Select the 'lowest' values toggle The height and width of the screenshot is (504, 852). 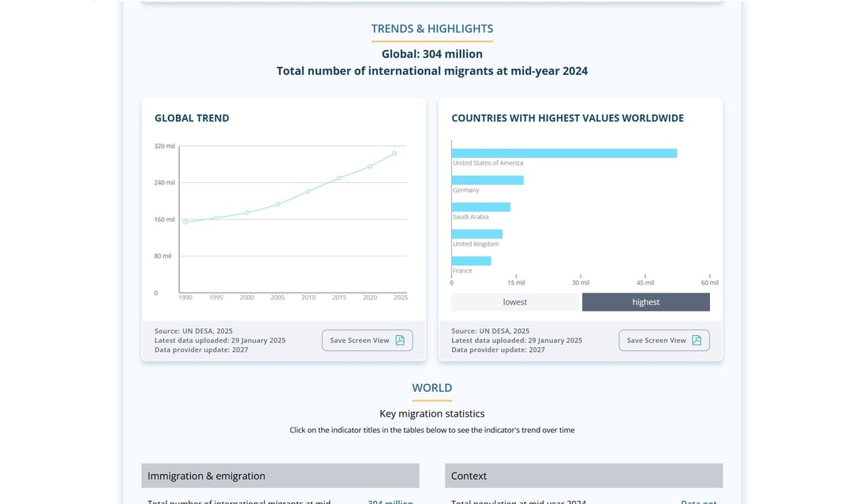(x=515, y=302)
